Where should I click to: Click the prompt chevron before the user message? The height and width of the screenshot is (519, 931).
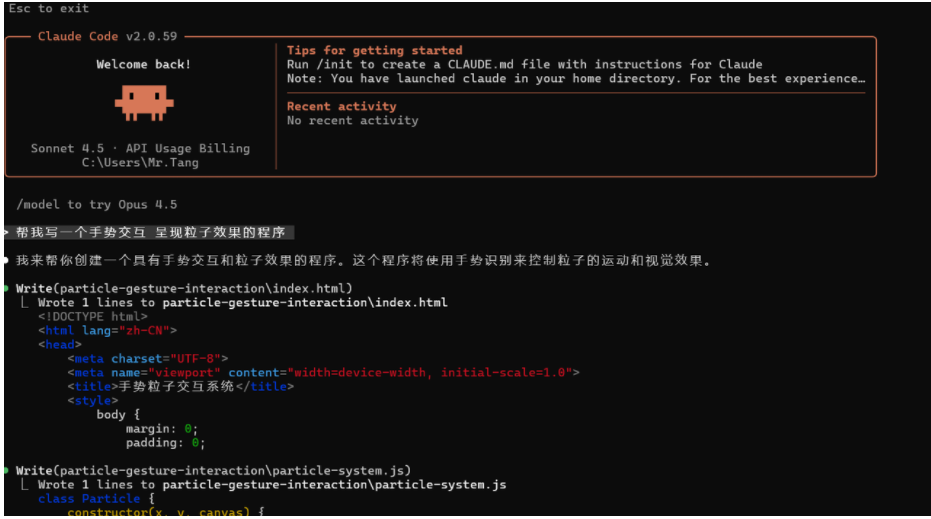(6, 232)
